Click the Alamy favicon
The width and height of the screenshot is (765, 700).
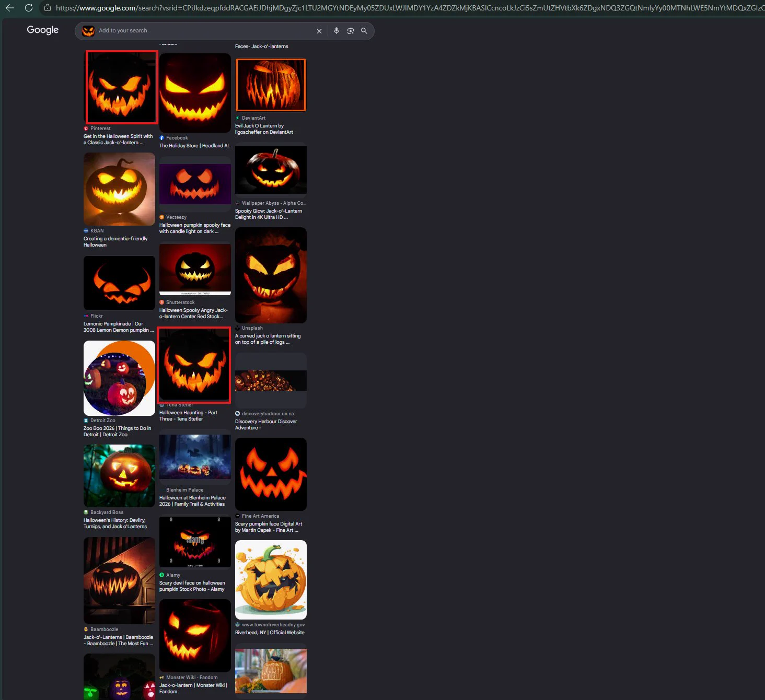coord(162,575)
